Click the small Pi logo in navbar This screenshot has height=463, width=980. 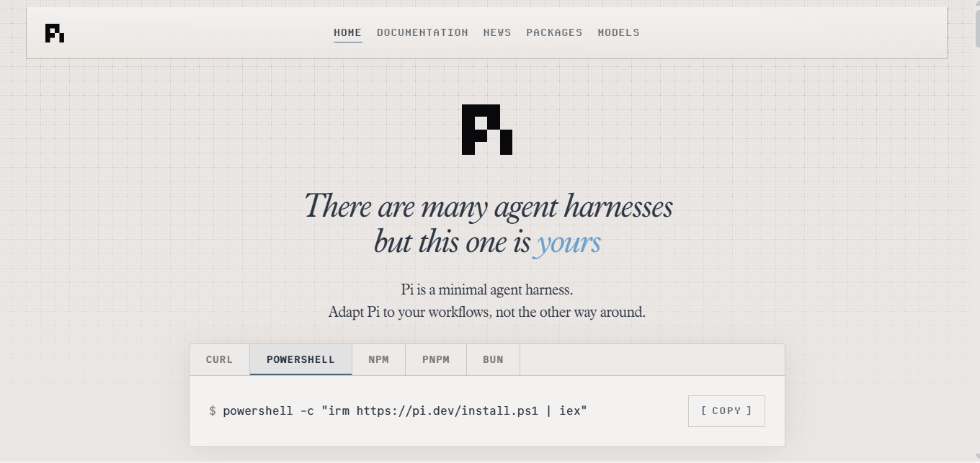click(x=55, y=33)
